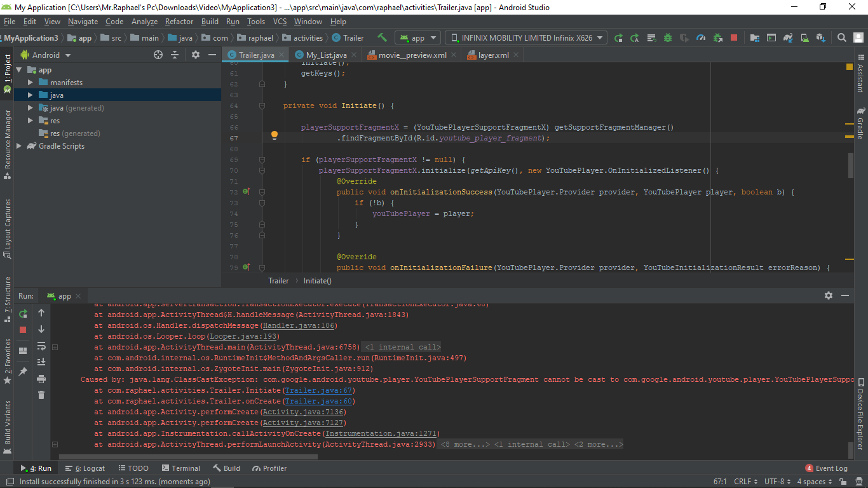Toggle the Build Variants tool window
The image size is (868, 488).
click(x=7, y=426)
